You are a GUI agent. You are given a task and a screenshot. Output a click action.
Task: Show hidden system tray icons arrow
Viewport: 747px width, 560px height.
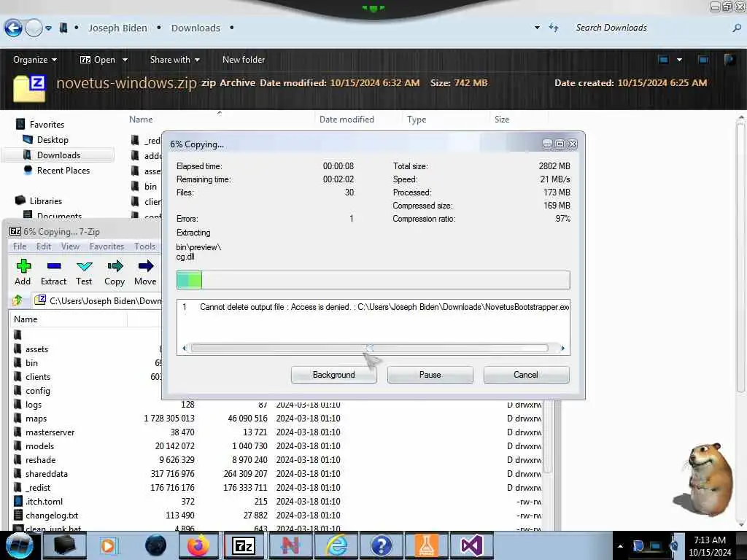coord(620,546)
